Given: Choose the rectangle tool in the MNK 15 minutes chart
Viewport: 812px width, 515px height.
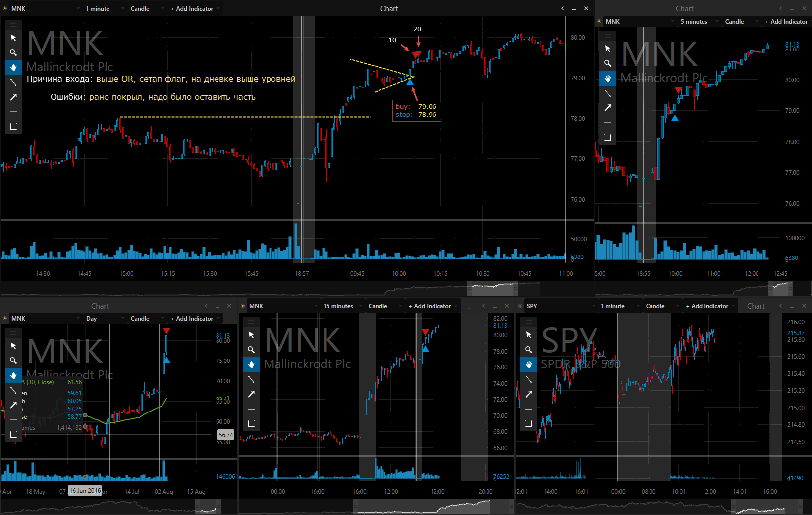Looking at the screenshot, I should tap(251, 424).
